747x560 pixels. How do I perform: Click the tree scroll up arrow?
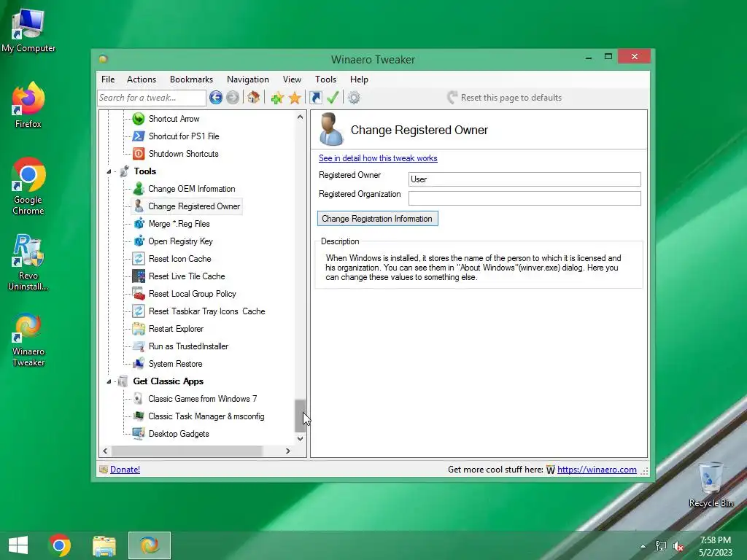(300, 117)
